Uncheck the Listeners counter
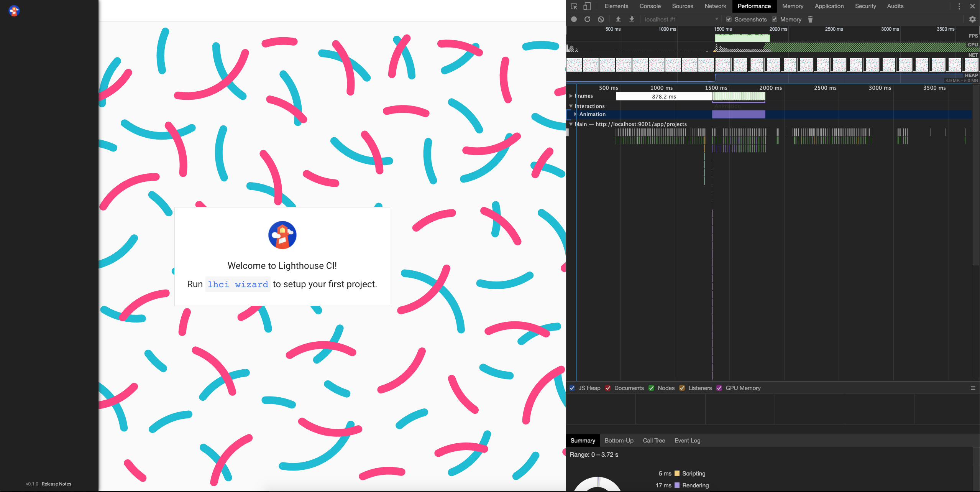The image size is (980, 492). 682,388
